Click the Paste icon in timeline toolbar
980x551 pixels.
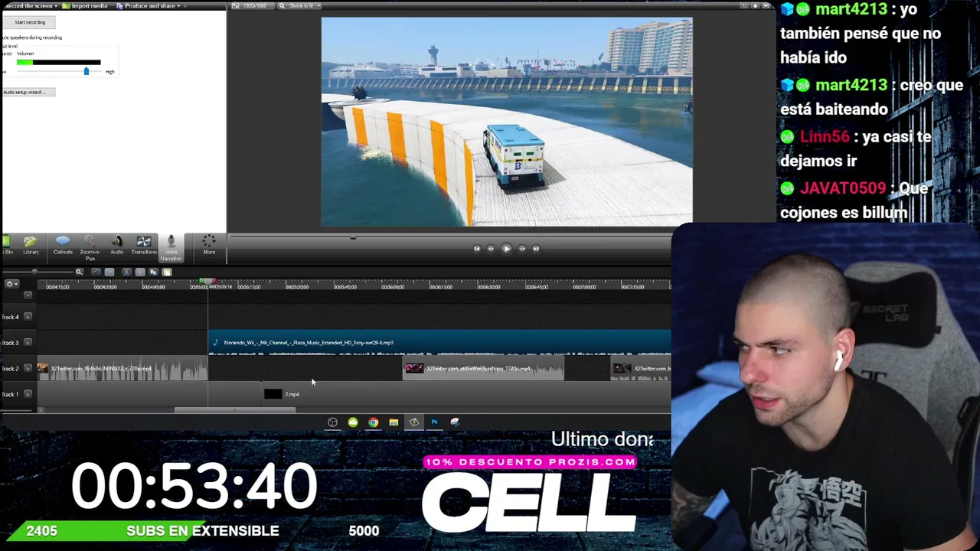tap(167, 272)
